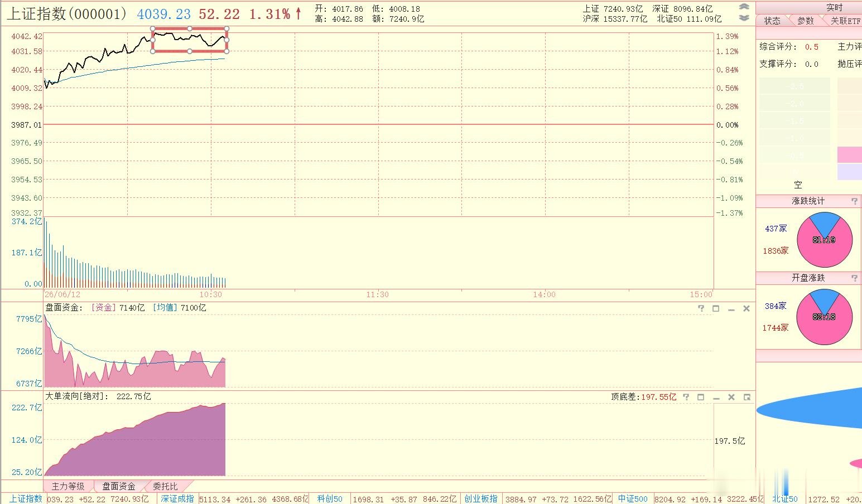Image resolution: width=862 pixels, height=504 pixels.
Task: Switch to the 参数 tab
Action: click(806, 21)
